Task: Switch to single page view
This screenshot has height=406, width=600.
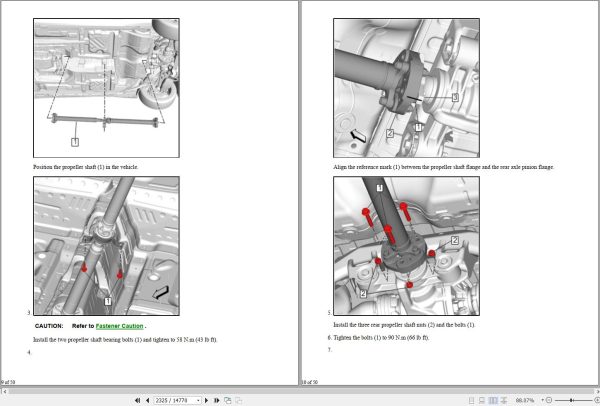Action: coord(471,400)
